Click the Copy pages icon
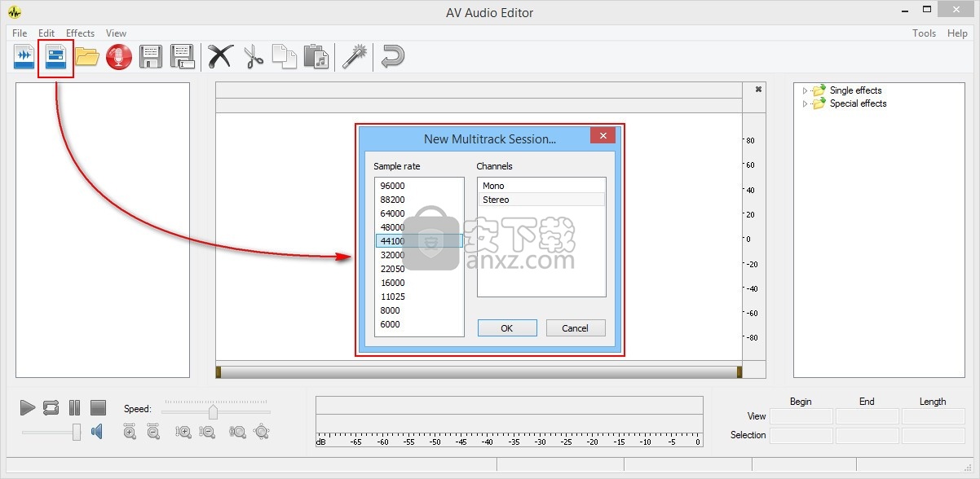The width and height of the screenshot is (980, 479). tap(285, 57)
